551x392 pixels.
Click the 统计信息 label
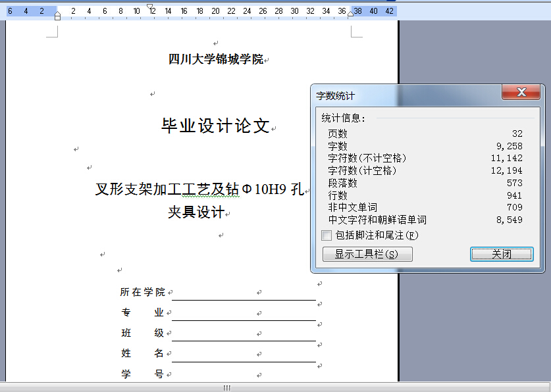tap(344, 118)
